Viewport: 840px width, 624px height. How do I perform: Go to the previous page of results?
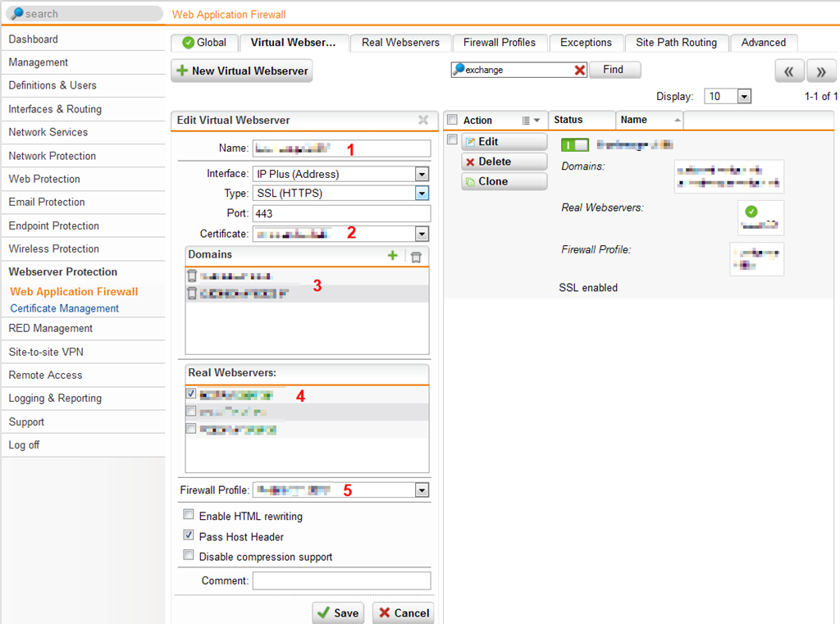pyautogui.click(x=788, y=71)
